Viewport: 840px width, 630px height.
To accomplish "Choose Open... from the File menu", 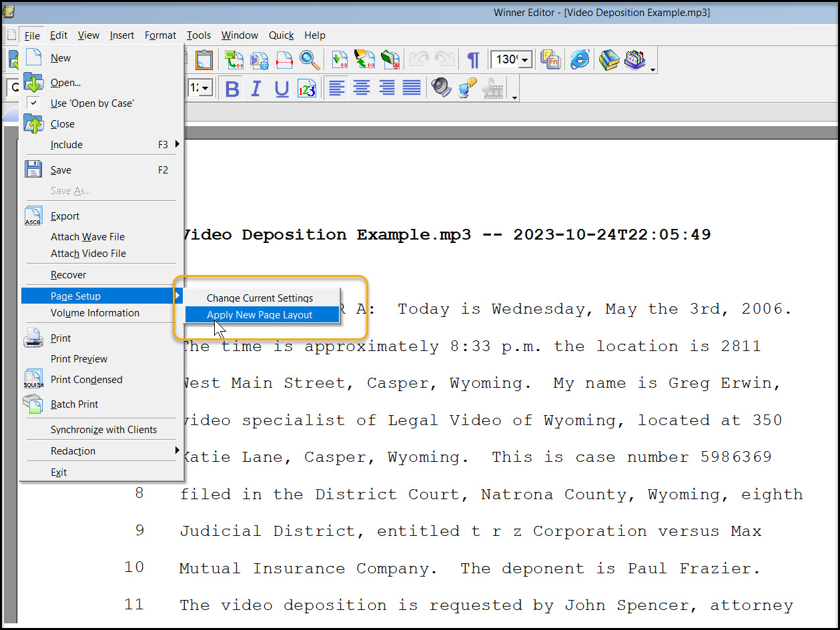I will (102, 83).
